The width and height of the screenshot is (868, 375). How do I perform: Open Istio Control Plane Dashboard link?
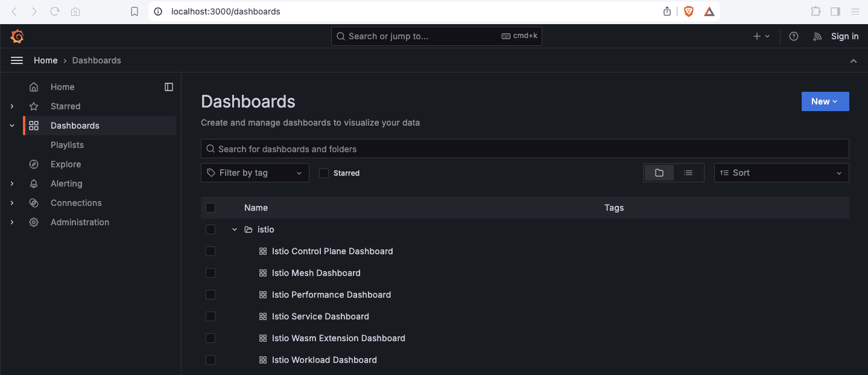coord(332,251)
